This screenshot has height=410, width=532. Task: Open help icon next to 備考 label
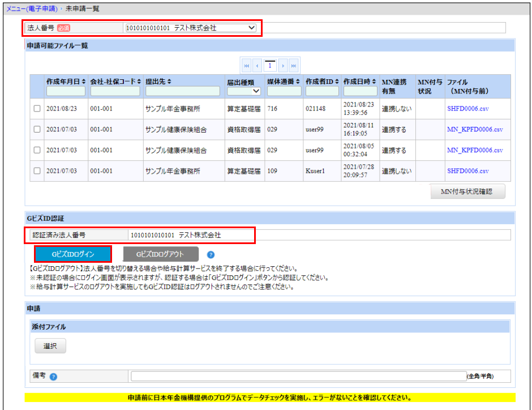53,377
